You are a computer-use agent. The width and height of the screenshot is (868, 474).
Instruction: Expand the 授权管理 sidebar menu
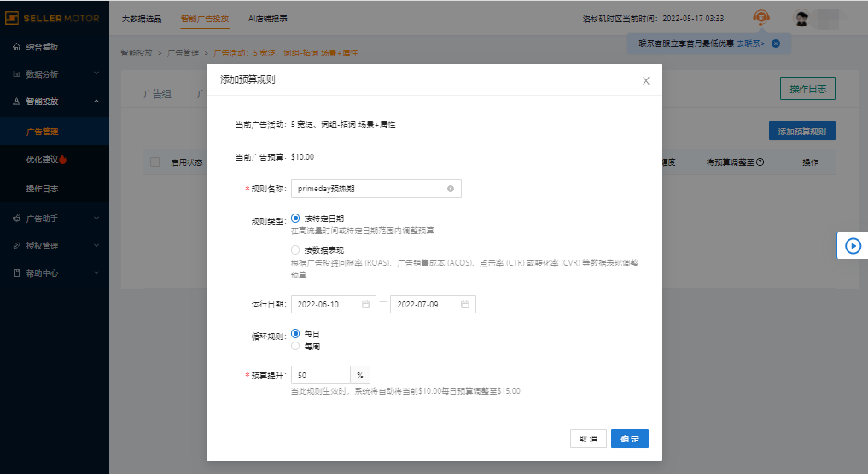pyautogui.click(x=96, y=245)
